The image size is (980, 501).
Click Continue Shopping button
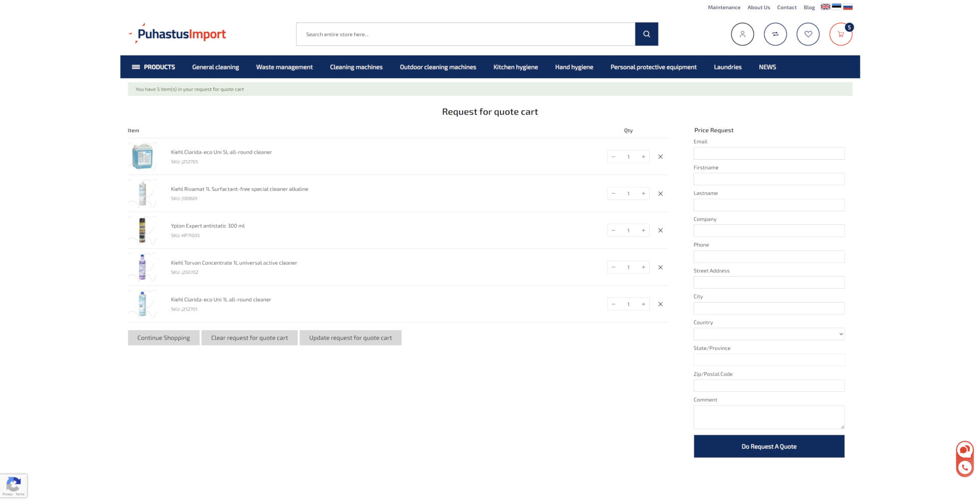(x=163, y=338)
